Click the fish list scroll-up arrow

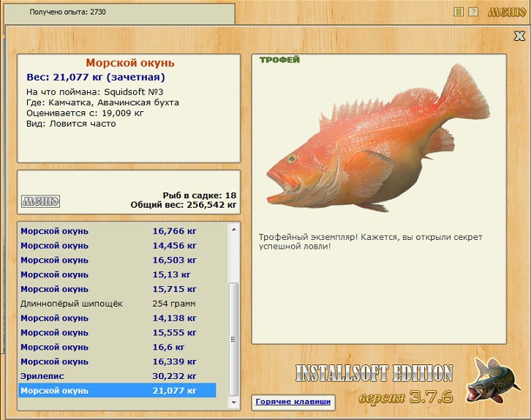pos(233,229)
